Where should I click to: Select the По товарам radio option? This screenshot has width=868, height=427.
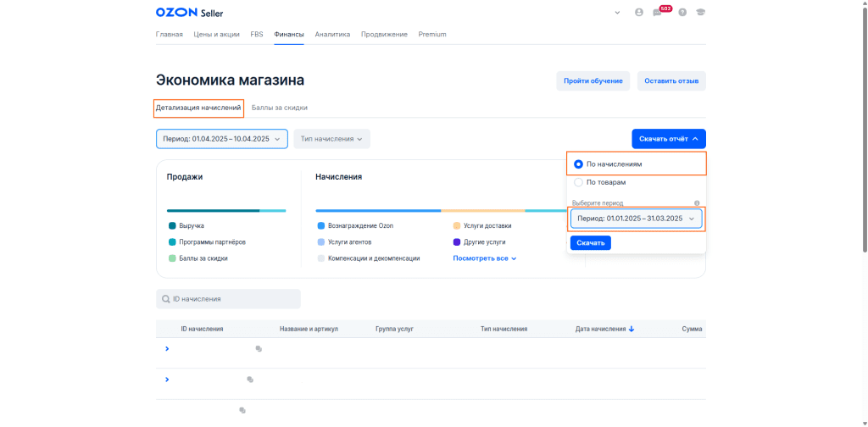(578, 182)
